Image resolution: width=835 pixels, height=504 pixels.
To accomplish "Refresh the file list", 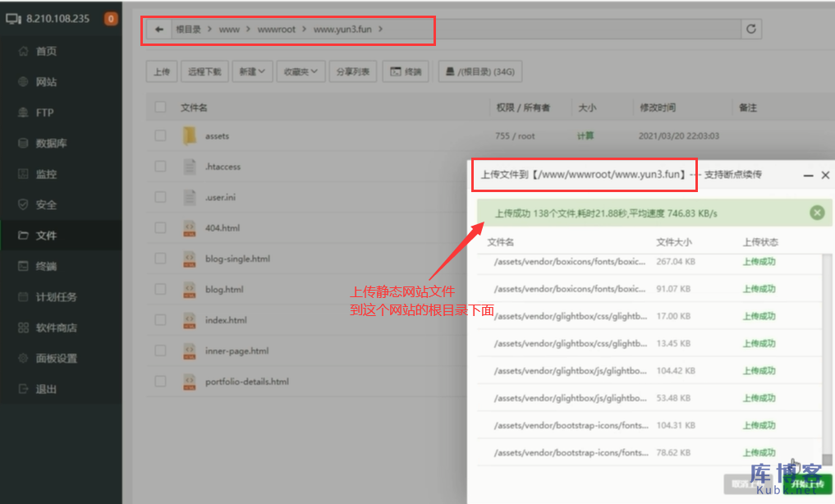I will pos(750,28).
